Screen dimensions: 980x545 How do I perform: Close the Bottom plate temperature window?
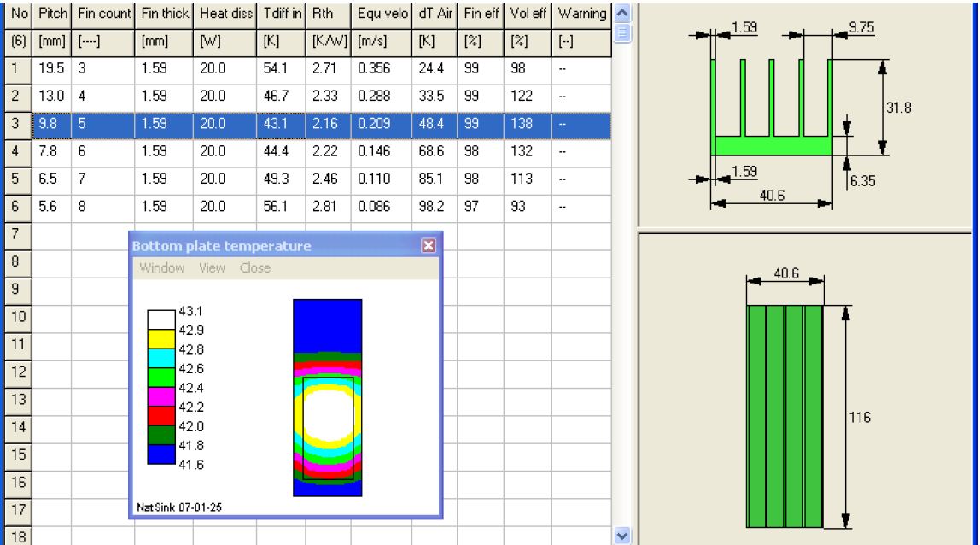(429, 246)
